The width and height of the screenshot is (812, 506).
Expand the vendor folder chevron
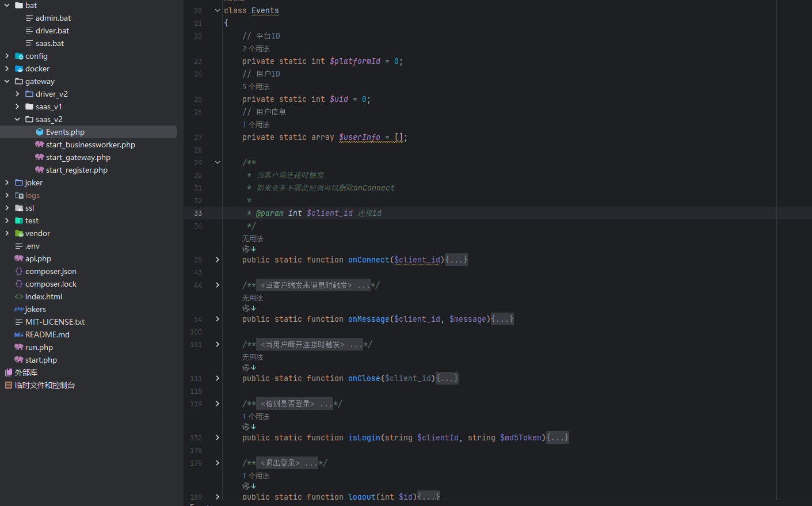(x=7, y=233)
